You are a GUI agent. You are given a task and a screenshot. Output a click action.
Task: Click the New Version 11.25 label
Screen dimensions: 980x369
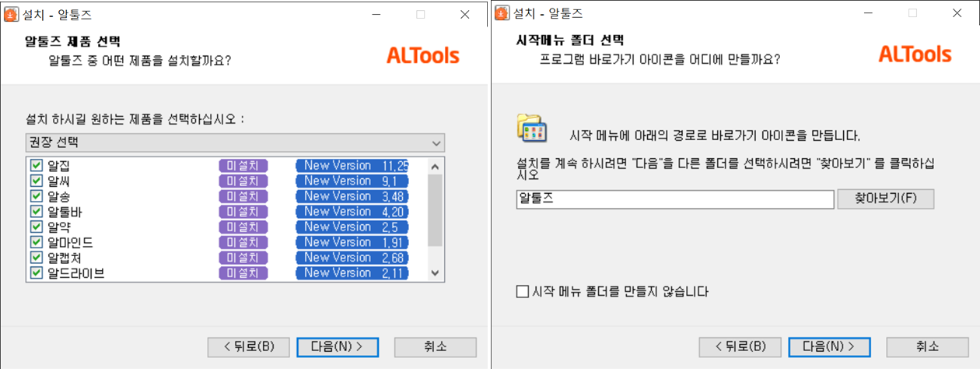coord(352,165)
